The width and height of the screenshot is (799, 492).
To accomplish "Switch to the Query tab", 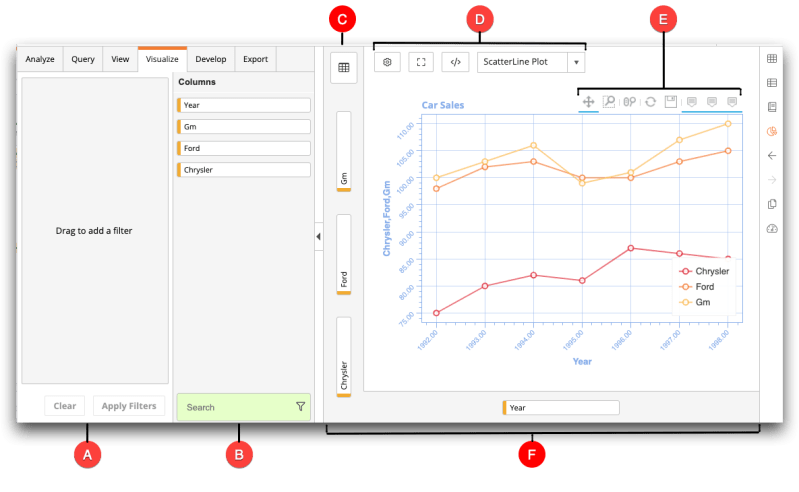I will (x=83, y=59).
